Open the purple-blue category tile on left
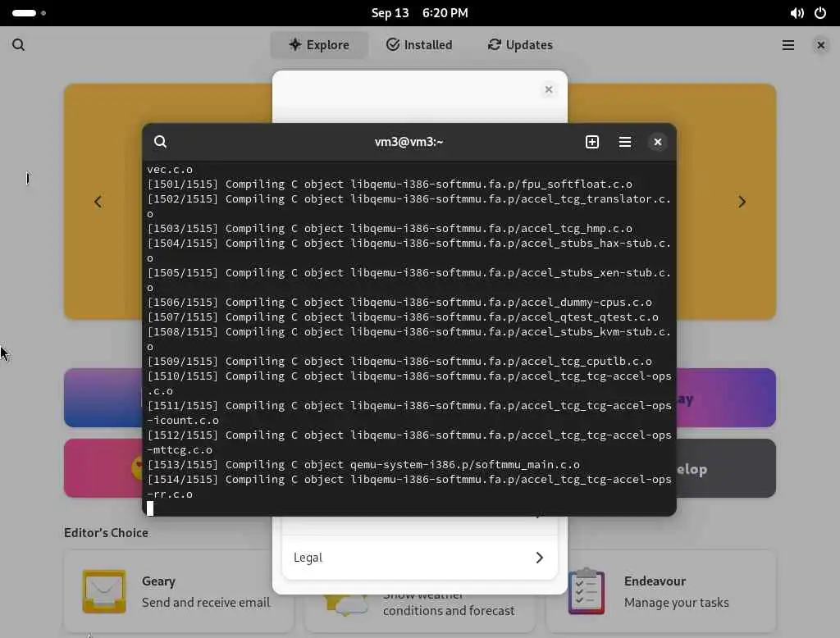 coord(103,398)
